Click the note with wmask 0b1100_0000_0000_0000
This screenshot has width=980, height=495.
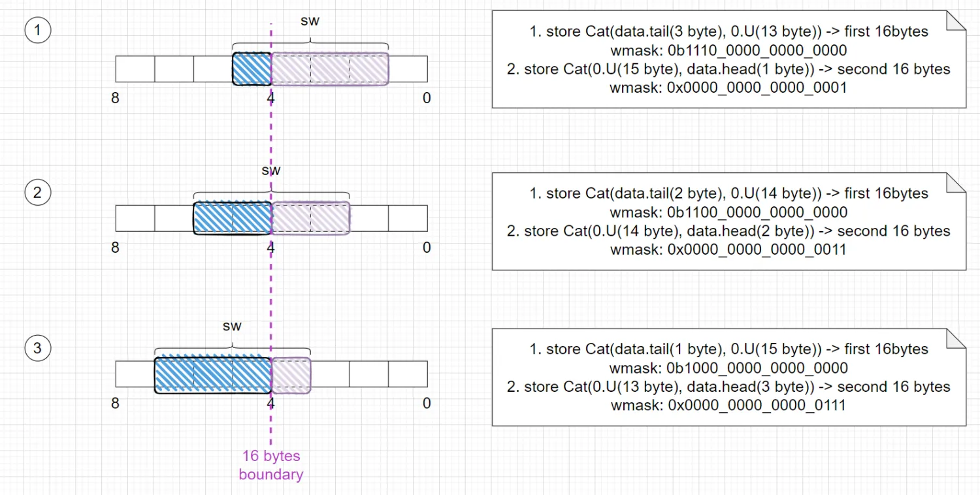coord(728,221)
